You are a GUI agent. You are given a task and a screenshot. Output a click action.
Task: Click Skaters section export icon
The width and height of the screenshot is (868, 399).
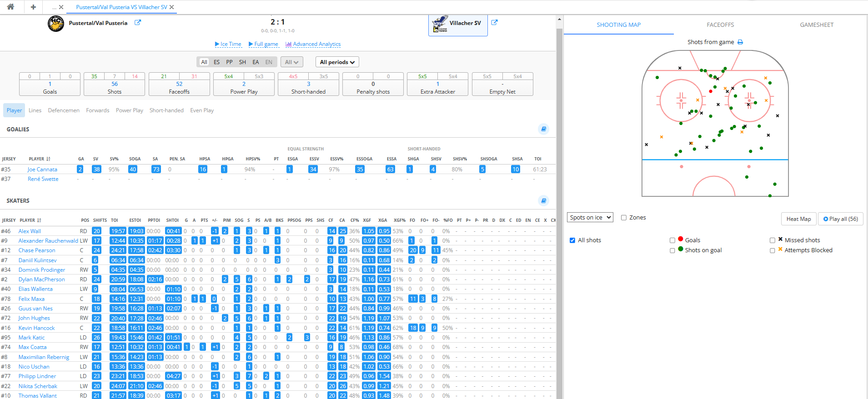tap(543, 200)
